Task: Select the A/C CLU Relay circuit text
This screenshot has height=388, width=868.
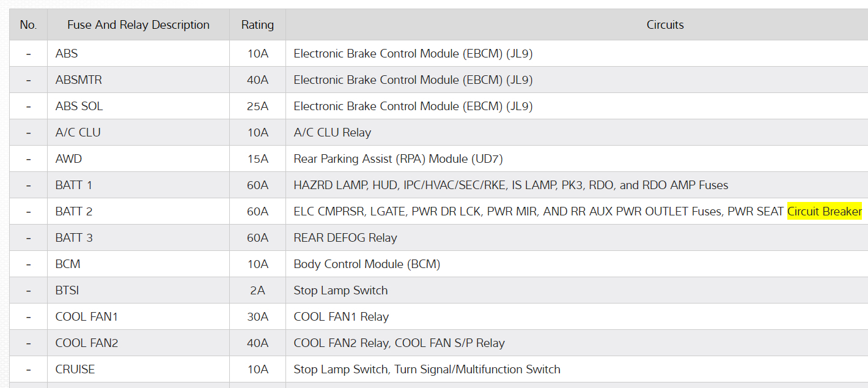Action: coord(332,133)
